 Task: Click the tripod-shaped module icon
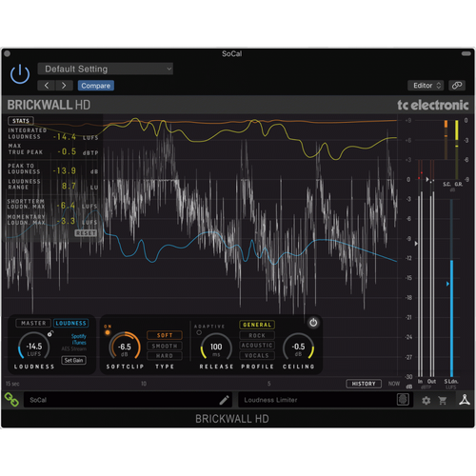coord(465,400)
